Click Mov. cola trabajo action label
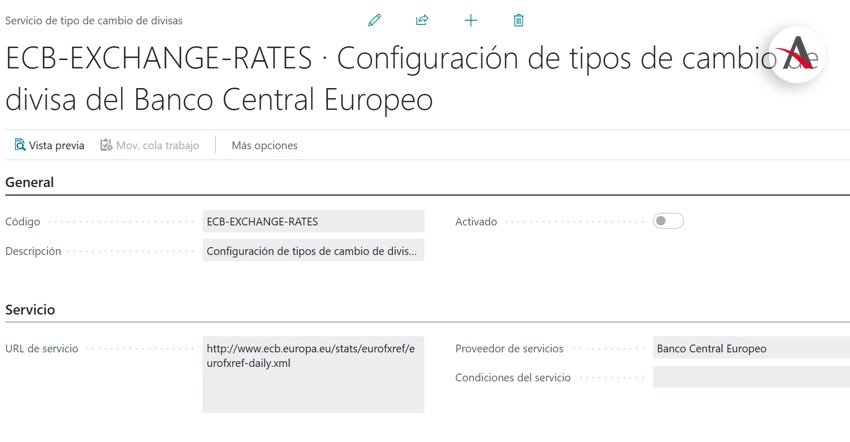 [158, 145]
